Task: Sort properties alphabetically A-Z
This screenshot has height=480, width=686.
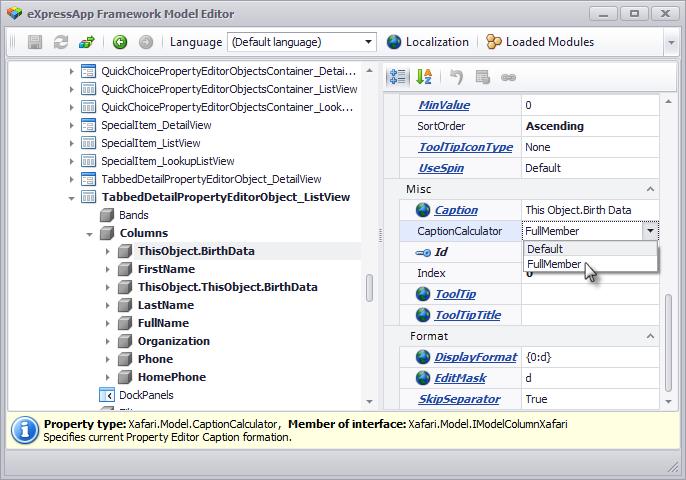Action: pos(424,77)
